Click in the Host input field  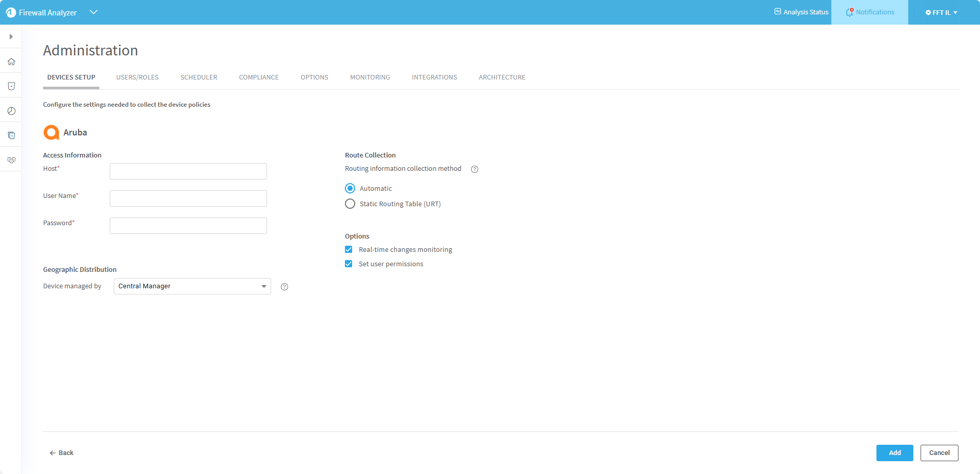[188, 171]
